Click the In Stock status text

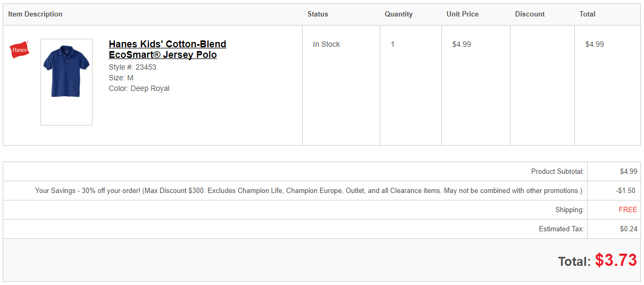coord(326,45)
